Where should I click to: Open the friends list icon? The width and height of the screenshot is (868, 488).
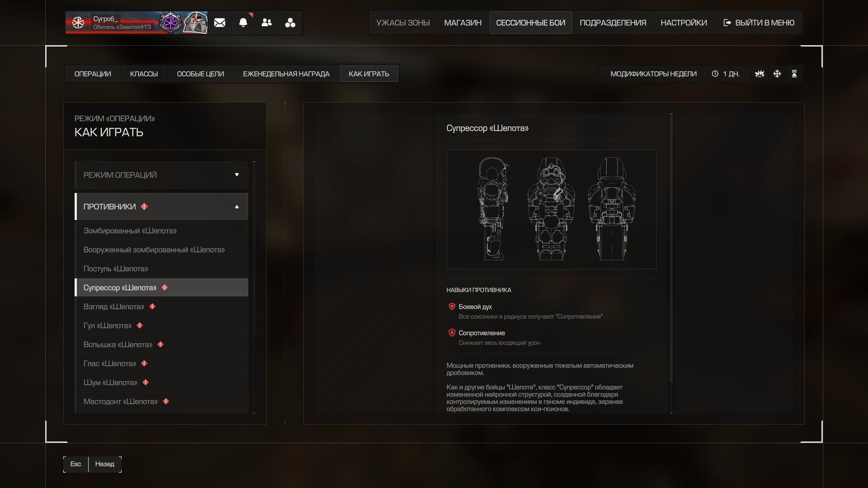[267, 23]
